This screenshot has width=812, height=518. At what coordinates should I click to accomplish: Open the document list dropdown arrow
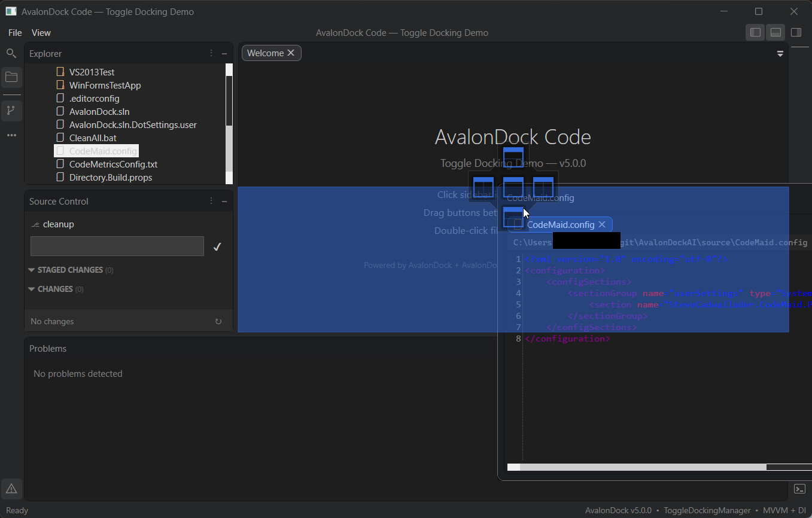tap(780, 53)
